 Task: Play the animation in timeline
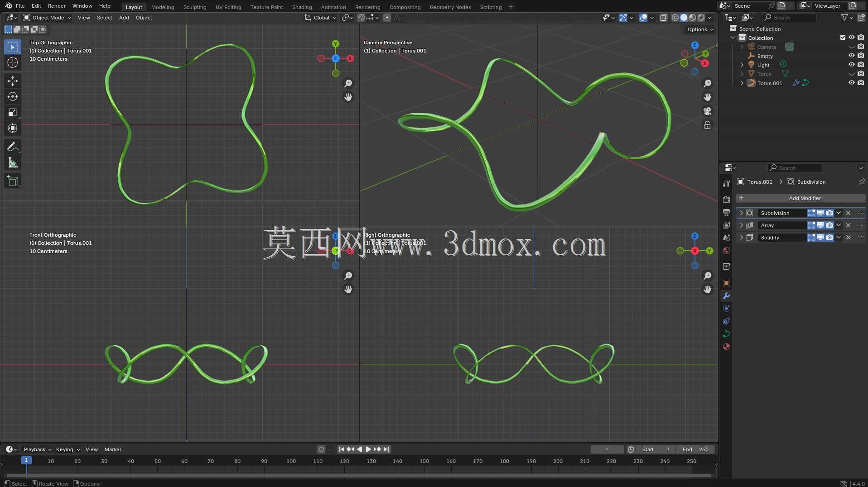click(x=368, y=449)
